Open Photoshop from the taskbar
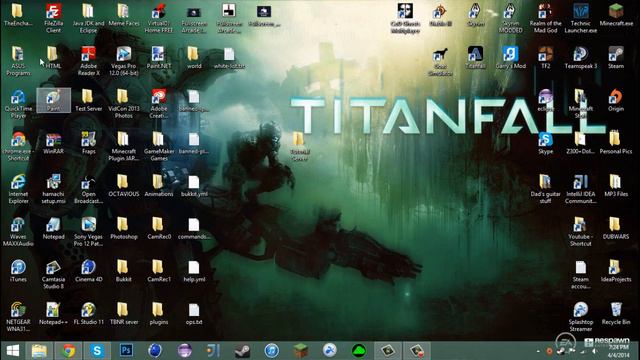 pyautogui.click(x=127, y=351)
